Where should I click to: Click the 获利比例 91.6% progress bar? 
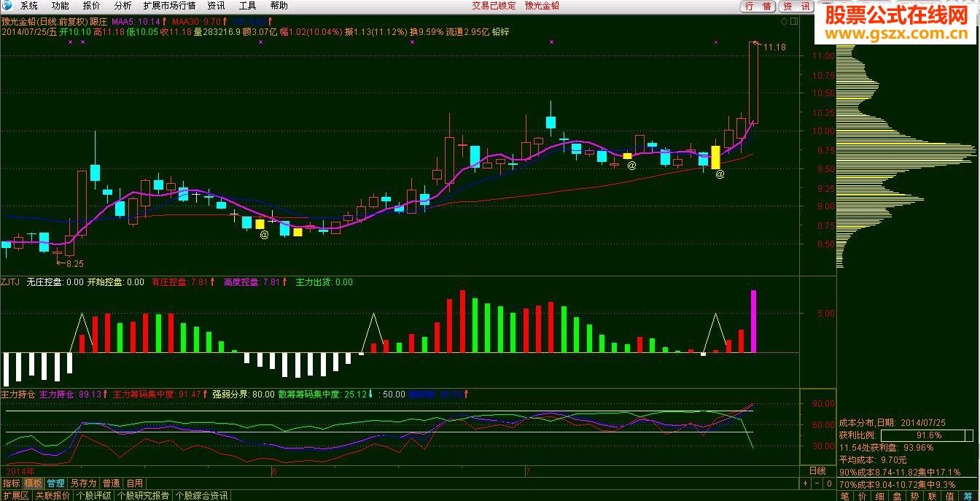[x=927, y=435]
